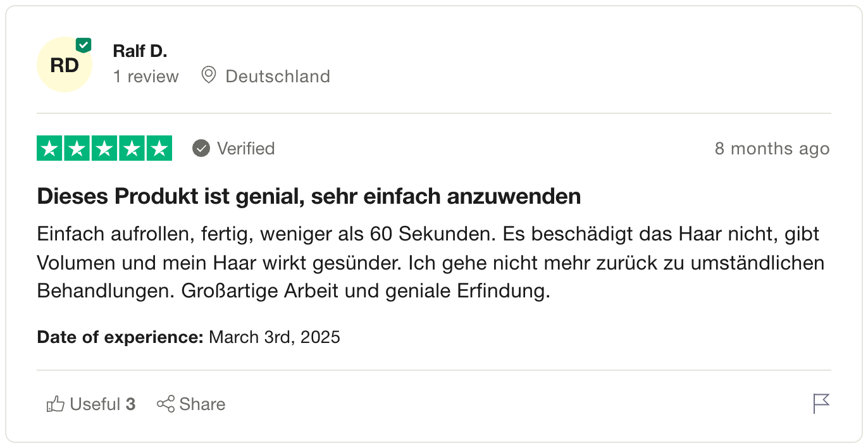This screenshot has width=868, height=448.
Task: Click the fifth green rating star
Action: [x=159, y=149]
